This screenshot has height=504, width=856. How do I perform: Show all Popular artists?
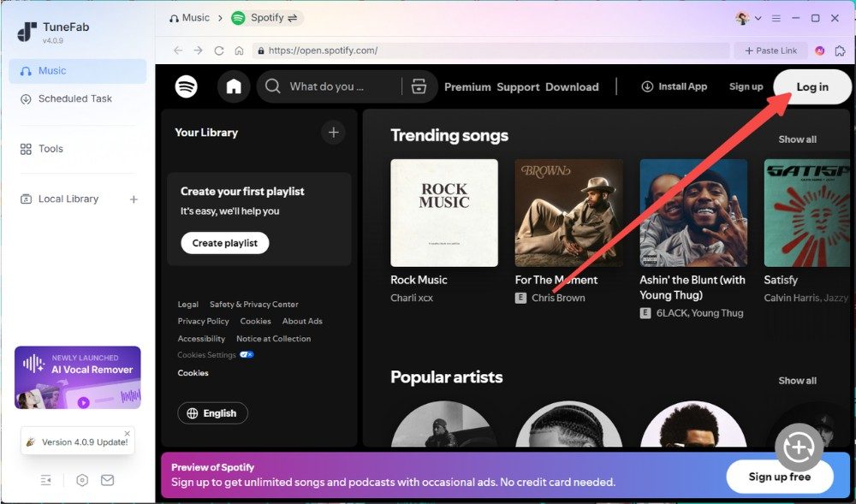tap(797, 381)
